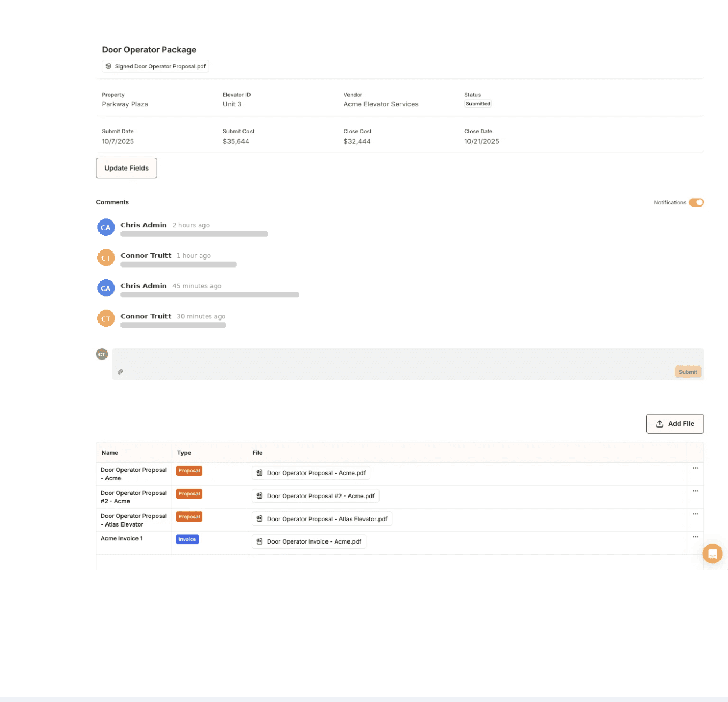Click the Proposal badge for the Atlas Elevator row
Screen dimensions: 728x702
[x=189, y=517]
